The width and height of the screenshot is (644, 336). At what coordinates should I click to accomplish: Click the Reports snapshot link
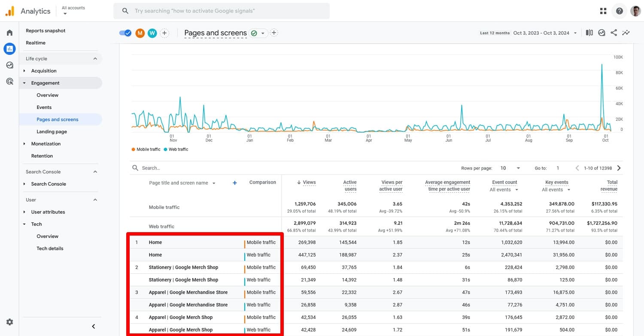tap(46, 30)
